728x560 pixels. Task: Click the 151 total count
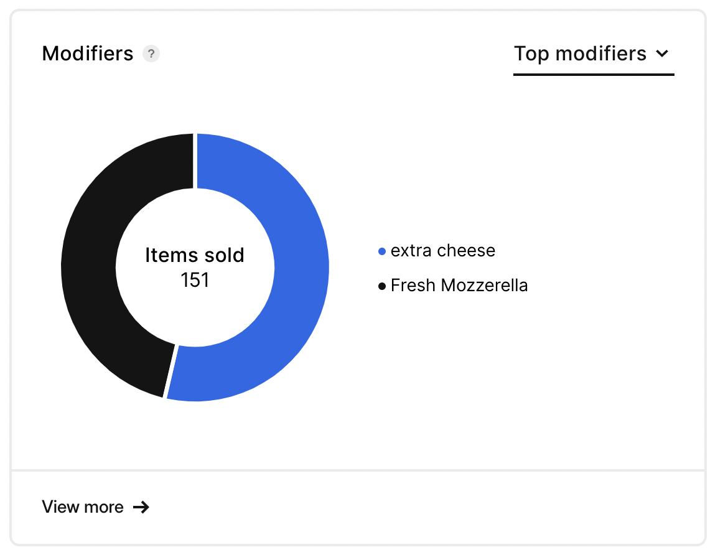click(195, 280)
